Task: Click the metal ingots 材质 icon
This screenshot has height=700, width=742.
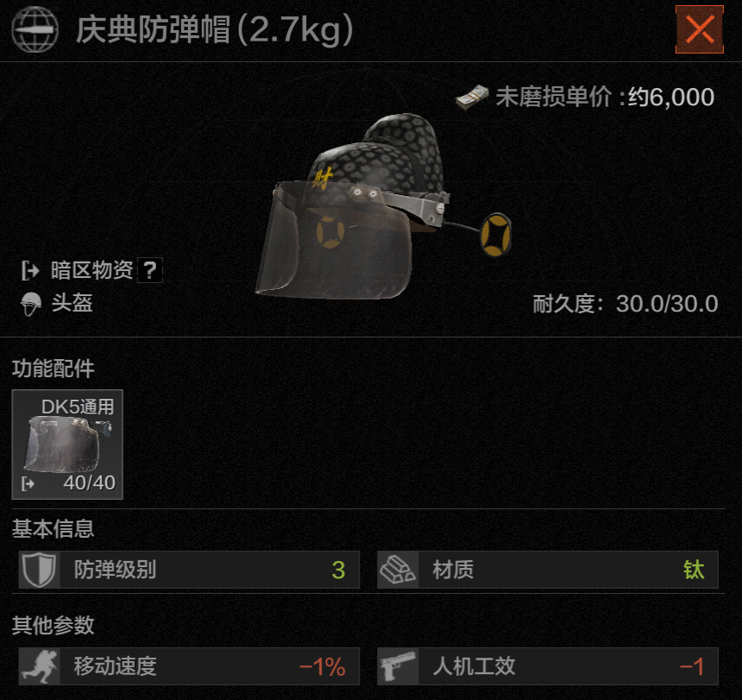Action: coord(398,570)
